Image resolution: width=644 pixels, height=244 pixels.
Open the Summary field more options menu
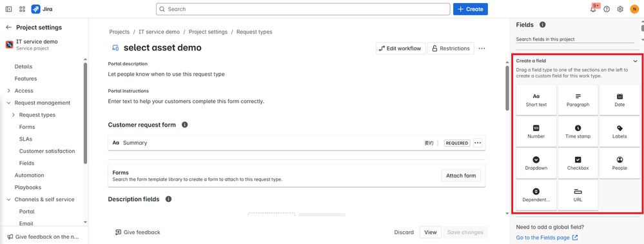pos(477,143)
